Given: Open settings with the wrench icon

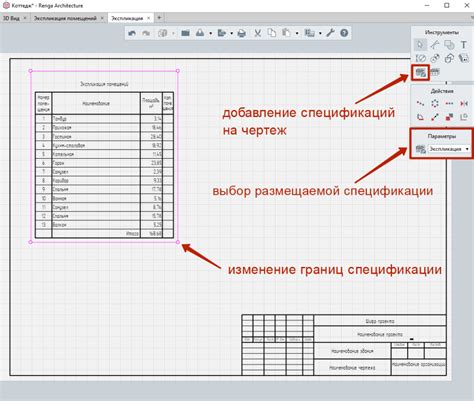Looking at the screenshot, I should point(330,33).
